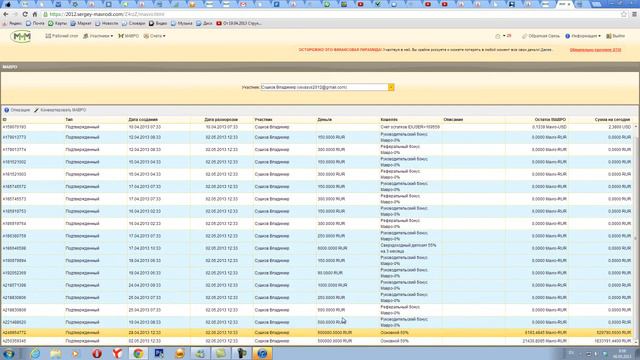This screenshot has height=360, width=640.
Task: Open Windows Explorer folder on taskbar
Action: tap(56, 353)
